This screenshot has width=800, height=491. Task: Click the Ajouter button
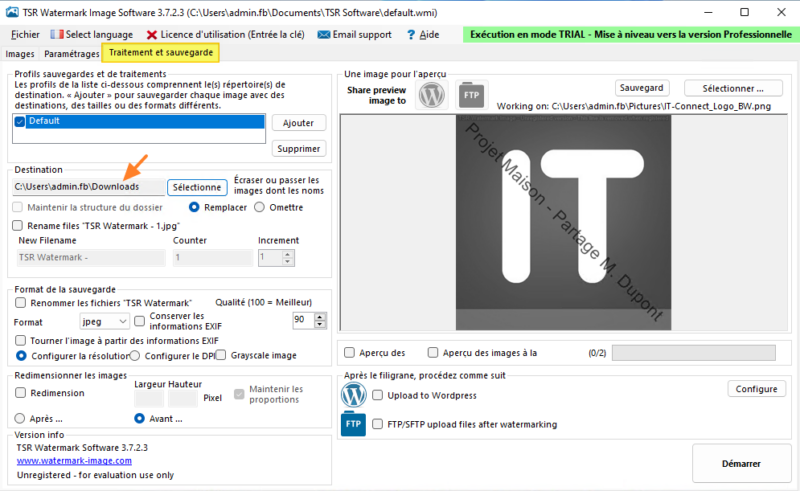pyautogui.click(x=298, y=123)
